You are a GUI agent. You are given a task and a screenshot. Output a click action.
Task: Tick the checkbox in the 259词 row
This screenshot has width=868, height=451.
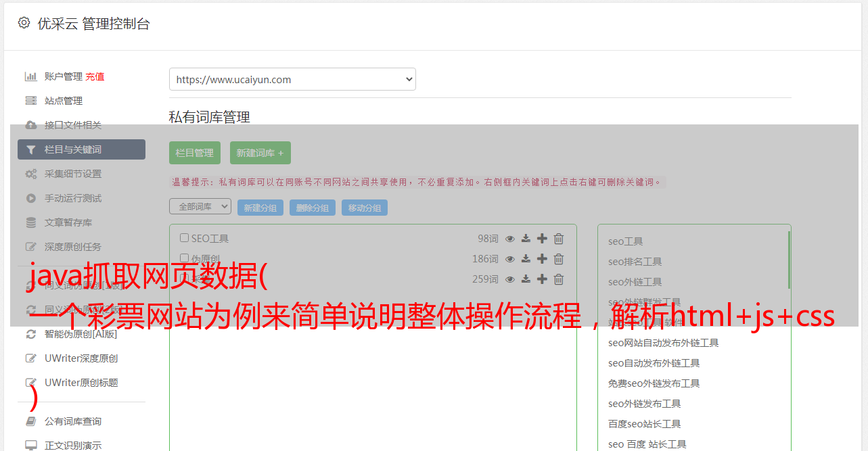pyautogui.click(x=184, y=279)
